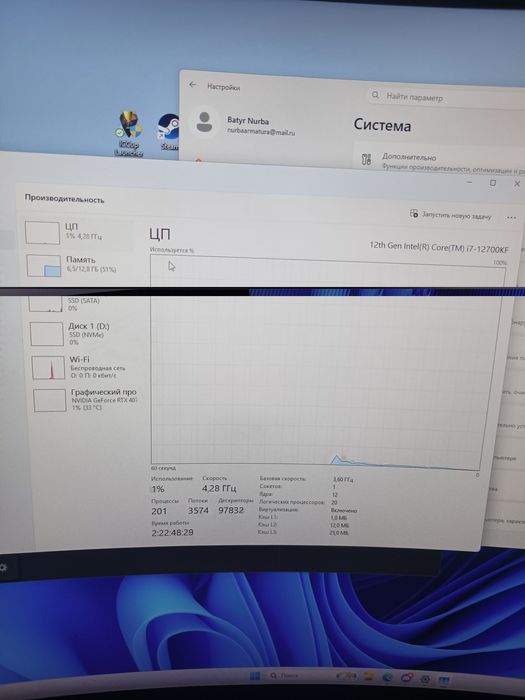The width and height of the screenshot is (525, 700).
Task: Click the Task Manager settings gear
Action: click(4, 567)
